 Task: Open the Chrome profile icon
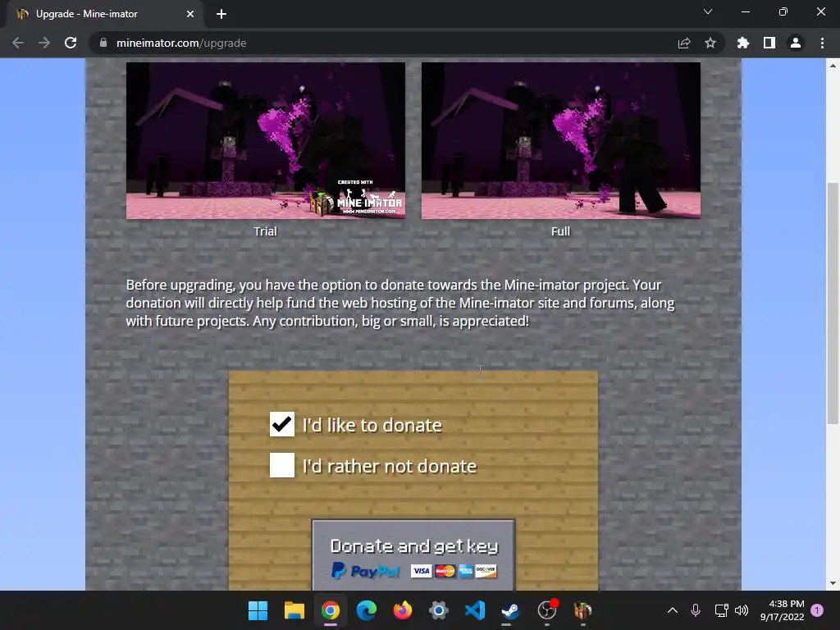[x=796, y=43]
